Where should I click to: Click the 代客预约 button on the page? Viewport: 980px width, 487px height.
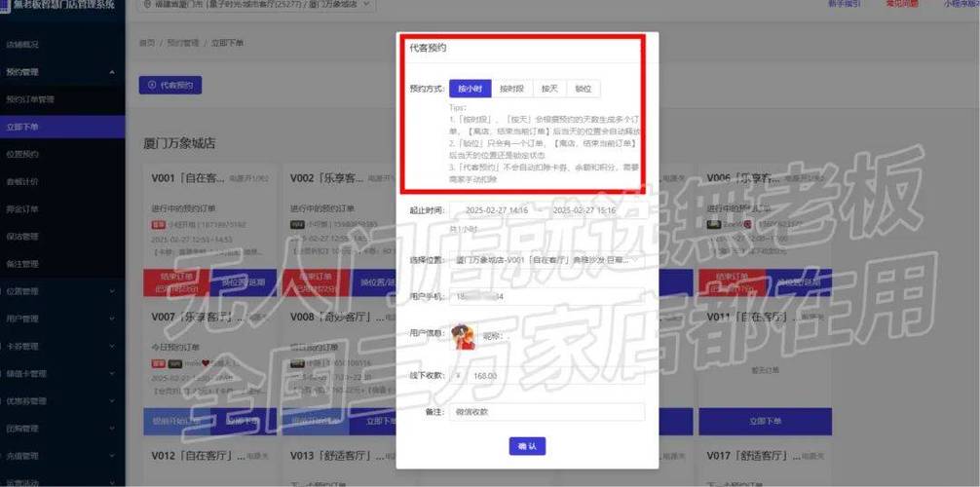tap(170, 85)
